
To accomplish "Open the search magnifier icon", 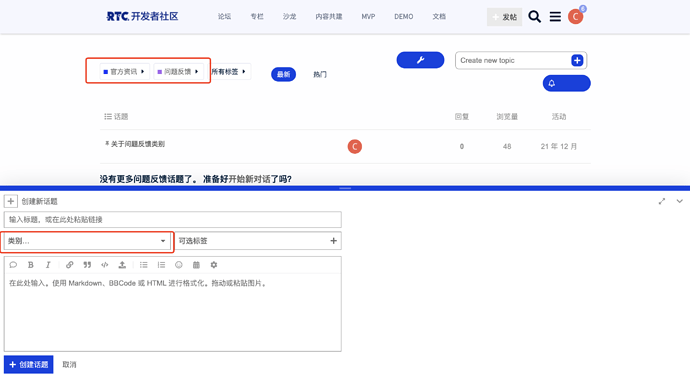I will pyautogui.click(x=534, y=17).
